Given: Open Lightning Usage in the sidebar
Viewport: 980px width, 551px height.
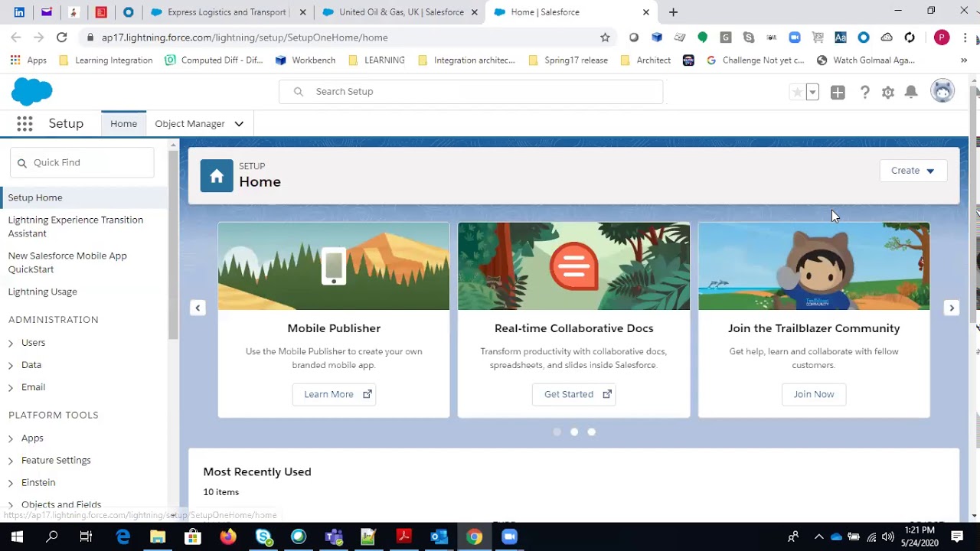Looking at the screenshot, I should point(43,292).
